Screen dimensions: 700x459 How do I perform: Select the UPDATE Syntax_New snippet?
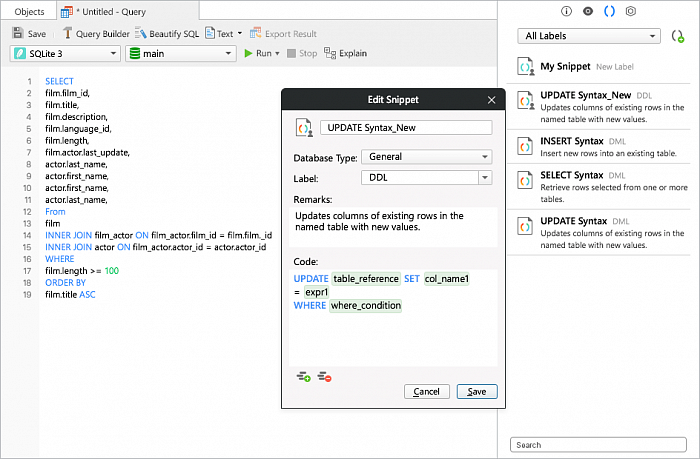tap(599, 107)
